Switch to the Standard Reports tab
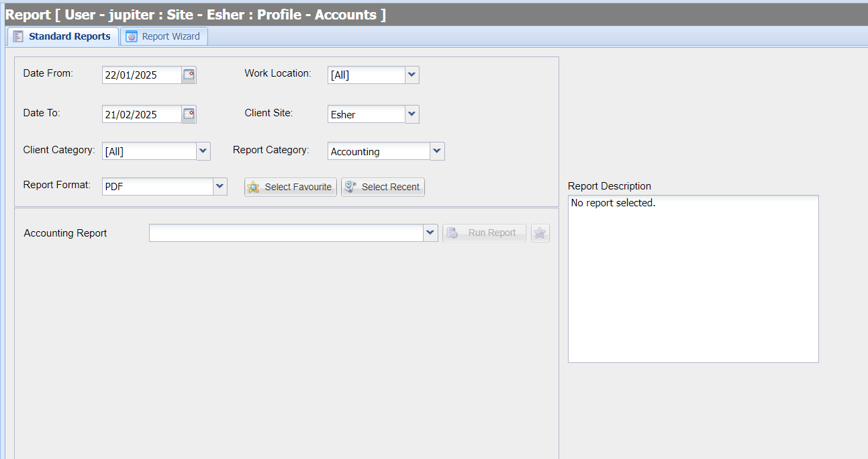Screen dimensions: 868x459 62,36
